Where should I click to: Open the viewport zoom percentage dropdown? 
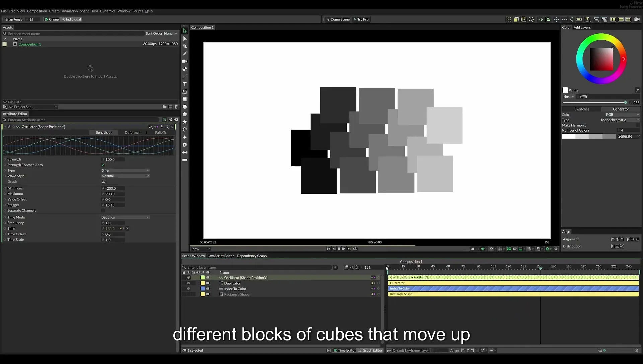coord(201,249)
